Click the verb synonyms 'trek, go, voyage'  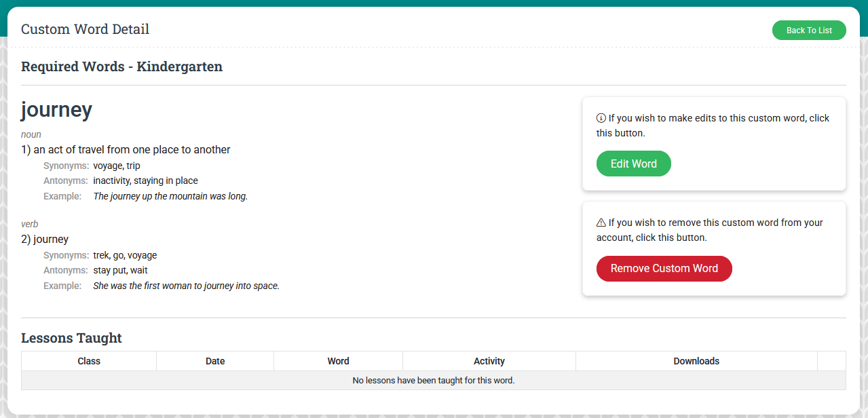[125, 255]
